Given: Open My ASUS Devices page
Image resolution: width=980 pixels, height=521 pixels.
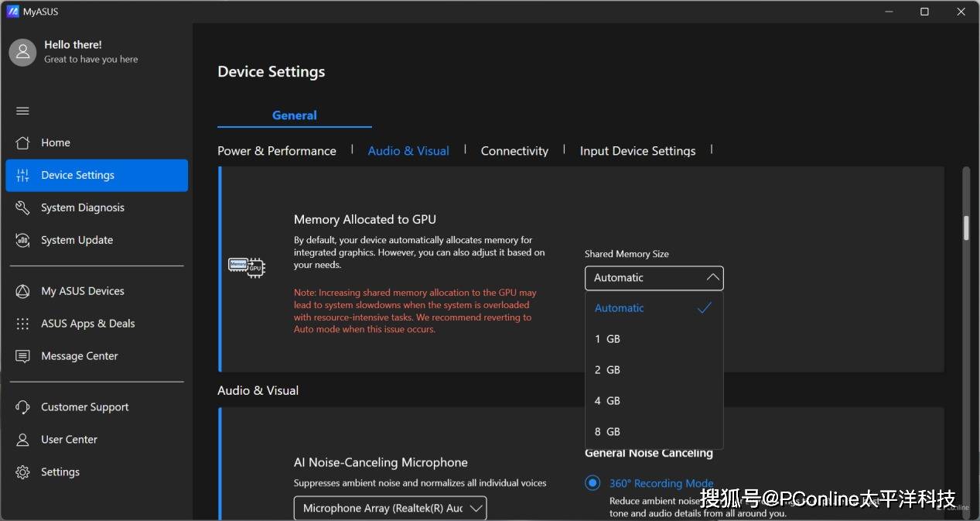Looking at the screenshot, I should [97, 291].
